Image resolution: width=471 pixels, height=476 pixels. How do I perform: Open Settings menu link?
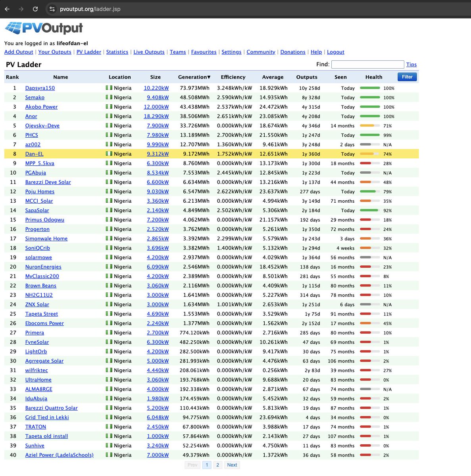click(231, 52)
